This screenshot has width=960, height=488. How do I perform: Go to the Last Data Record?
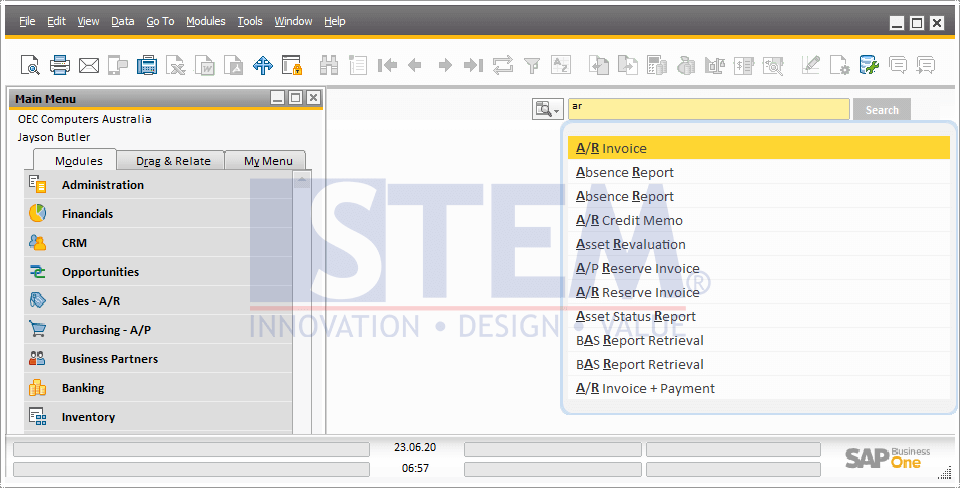coord(473,65)
